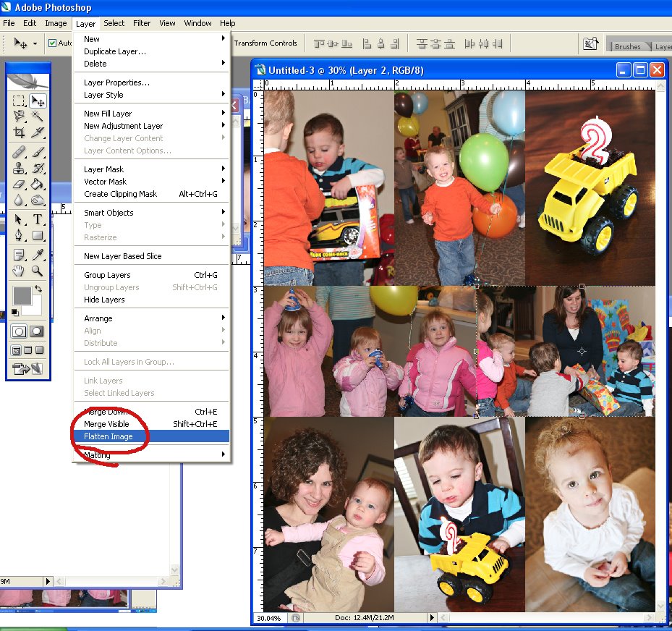The width and height of the screenshot is (672, 631).
Task: Click the Hand tool
Action: [x=20, y=271]
